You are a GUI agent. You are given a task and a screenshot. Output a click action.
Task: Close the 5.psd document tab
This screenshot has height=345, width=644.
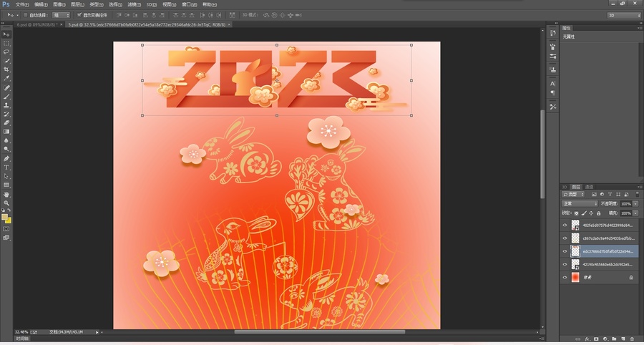pyautogui.click(x=229, y=24)
